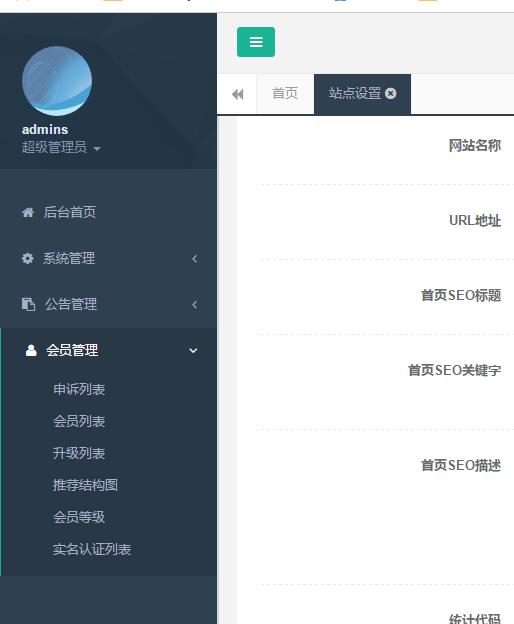The image size is (514, 624).
Task: Click the home icon beside 后台首页
Action: coord(28,213)
